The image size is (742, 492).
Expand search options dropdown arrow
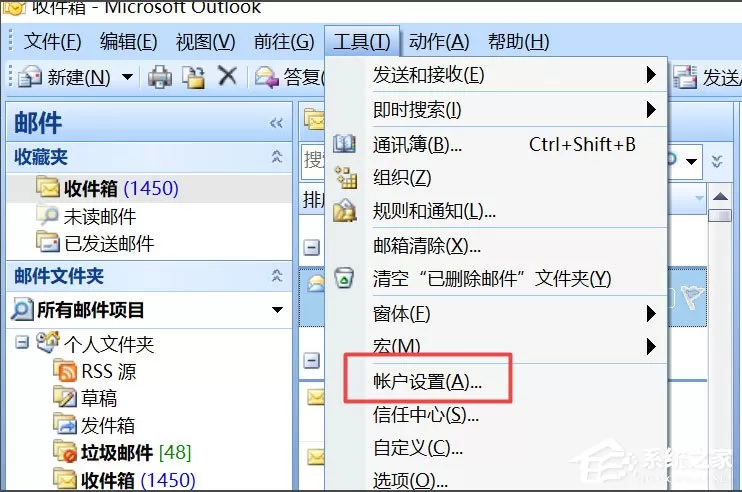coord(691,162)
